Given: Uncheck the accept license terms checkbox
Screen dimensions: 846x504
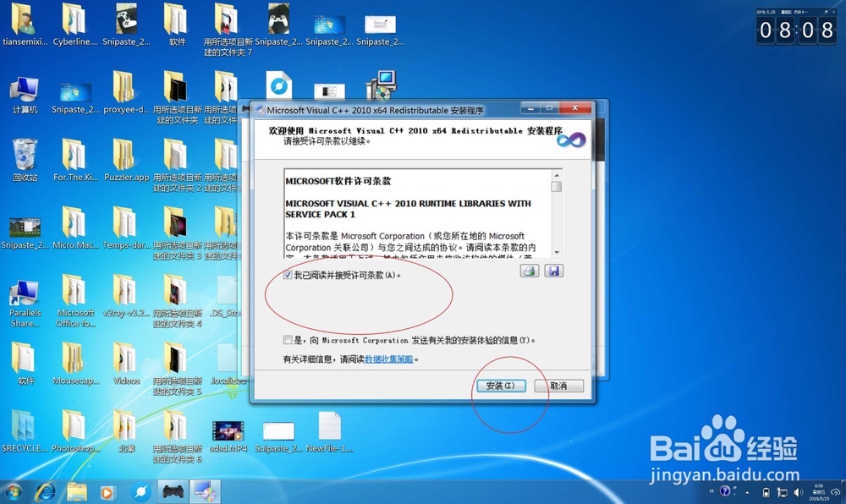Looking at the screenshot, I should coord(288,274).
